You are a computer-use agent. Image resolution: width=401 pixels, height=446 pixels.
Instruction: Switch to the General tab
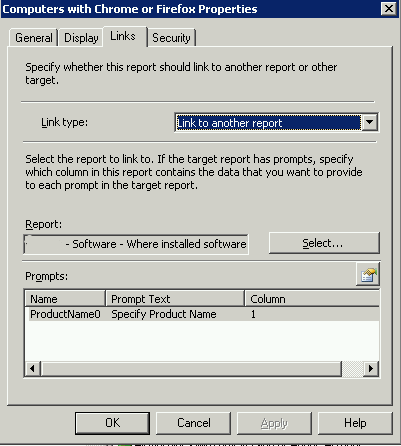[34, 38]
